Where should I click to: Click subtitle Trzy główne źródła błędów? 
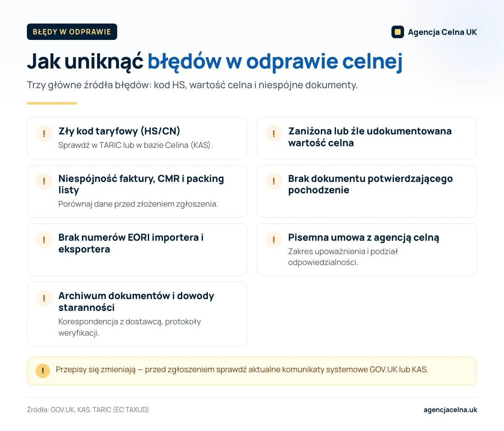[x=192, y=85]
